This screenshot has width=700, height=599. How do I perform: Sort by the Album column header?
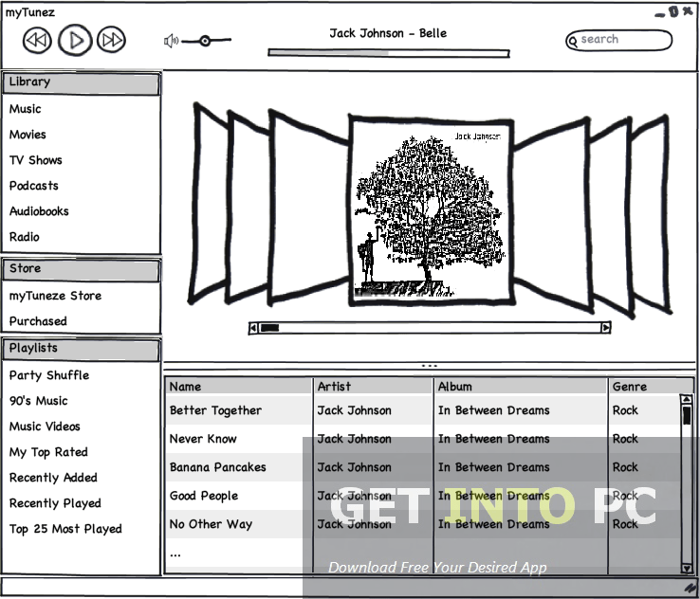point(521,387)
